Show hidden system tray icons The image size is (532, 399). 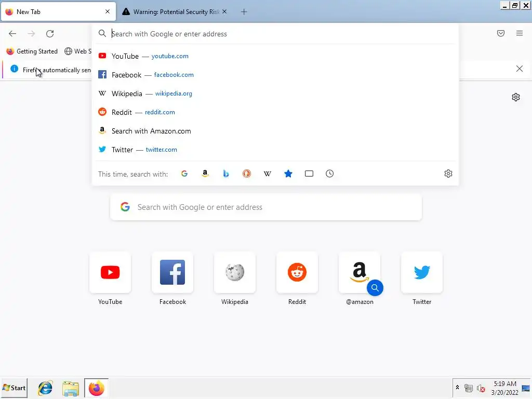point(457,388)
